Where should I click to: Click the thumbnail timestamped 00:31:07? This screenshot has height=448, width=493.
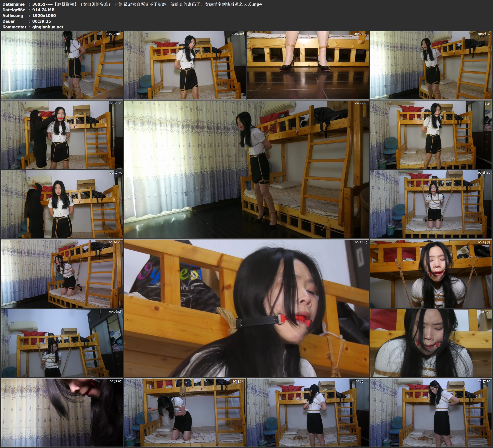click(62, 412)
